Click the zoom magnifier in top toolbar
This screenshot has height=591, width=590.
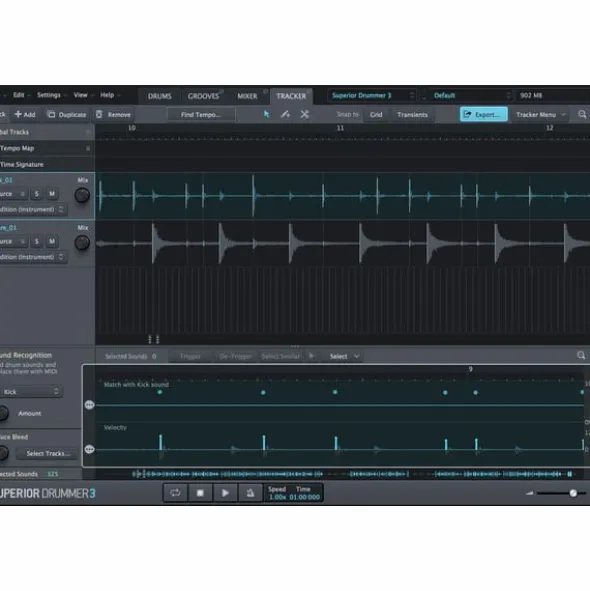[x=582, y=114]
